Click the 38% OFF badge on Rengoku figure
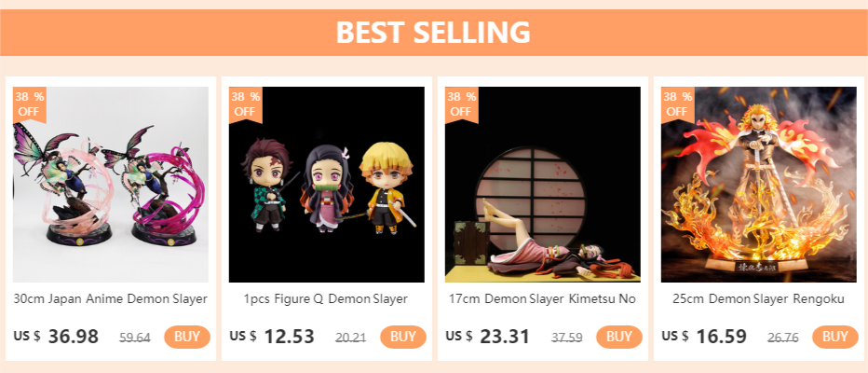The image size is (868, 373). click(677, 104)
